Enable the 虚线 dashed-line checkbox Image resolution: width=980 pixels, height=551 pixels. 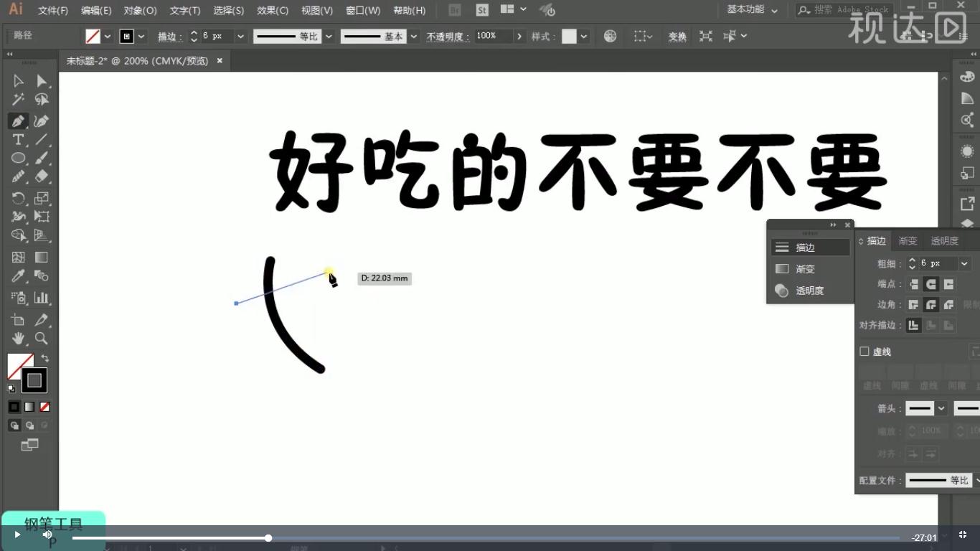[864, 352]
